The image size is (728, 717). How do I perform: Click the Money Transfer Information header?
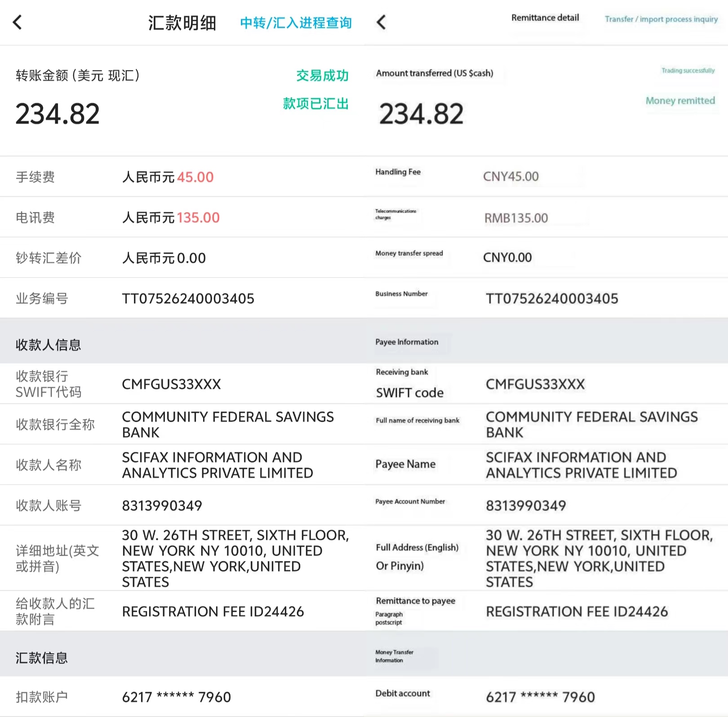pos(394,656)
